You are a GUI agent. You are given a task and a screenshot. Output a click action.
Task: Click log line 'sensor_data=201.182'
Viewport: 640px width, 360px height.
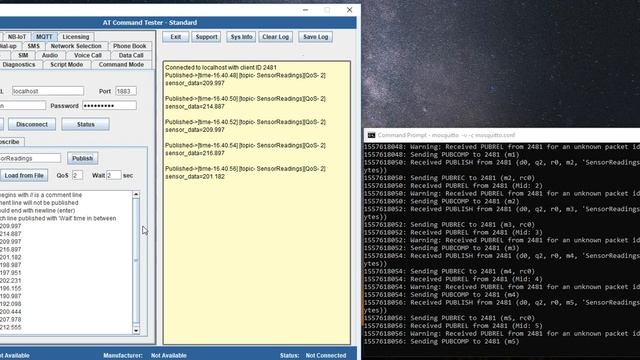point(195,177)
